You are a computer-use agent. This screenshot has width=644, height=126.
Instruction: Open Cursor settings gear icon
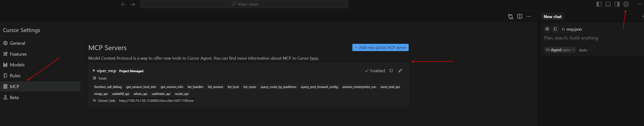tap(626, 4)
